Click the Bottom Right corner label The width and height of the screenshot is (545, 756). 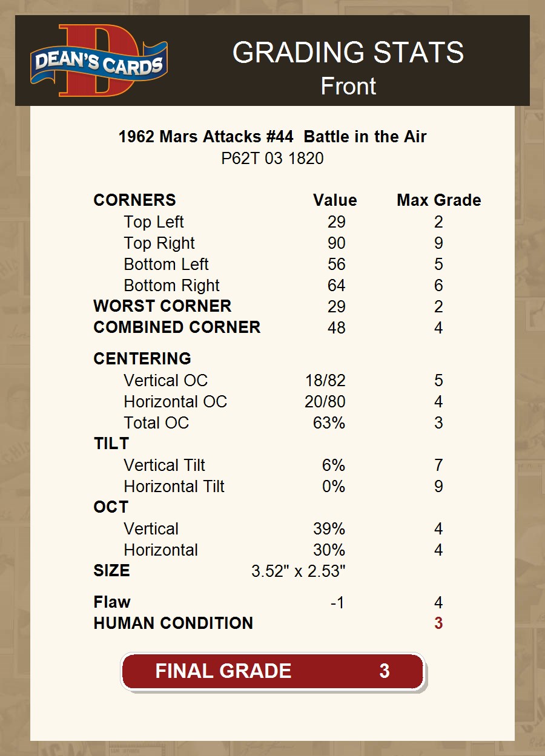tap(171, 286)
